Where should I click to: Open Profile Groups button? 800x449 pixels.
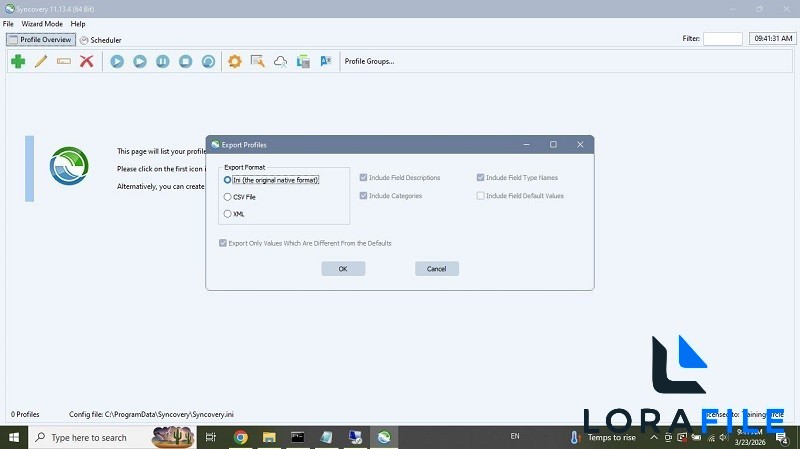[x=369, y=61]
